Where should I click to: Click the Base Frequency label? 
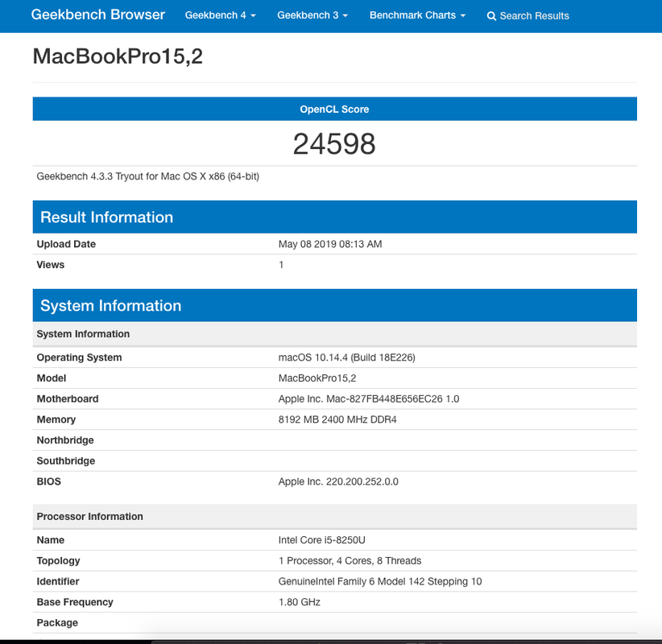75,602
